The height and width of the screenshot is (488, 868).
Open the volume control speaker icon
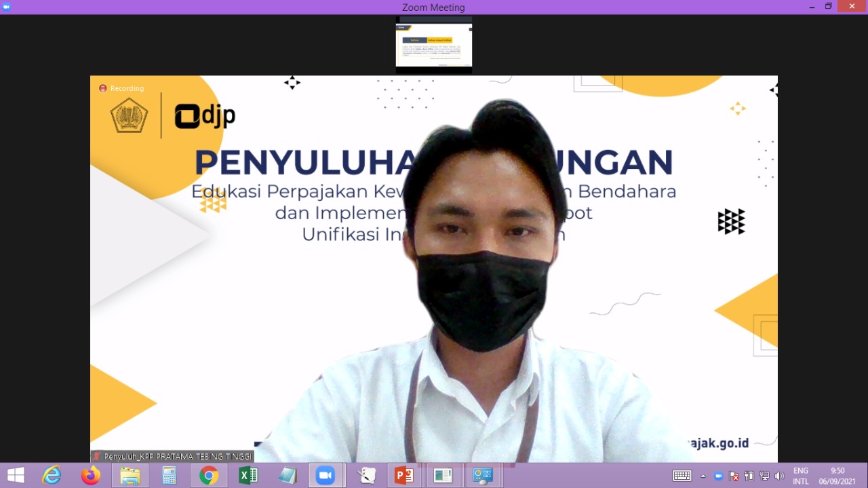pyautogui.click(x=779, y=476)
